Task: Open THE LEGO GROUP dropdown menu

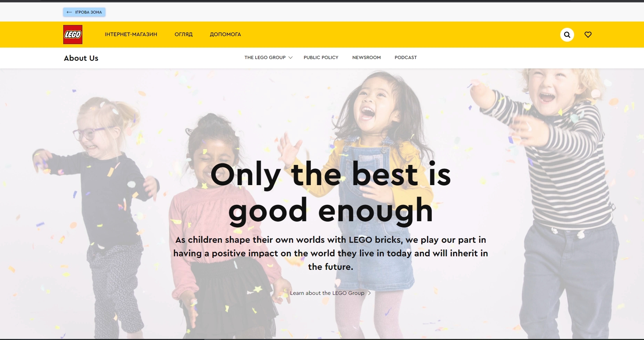Action: point(268,58)
